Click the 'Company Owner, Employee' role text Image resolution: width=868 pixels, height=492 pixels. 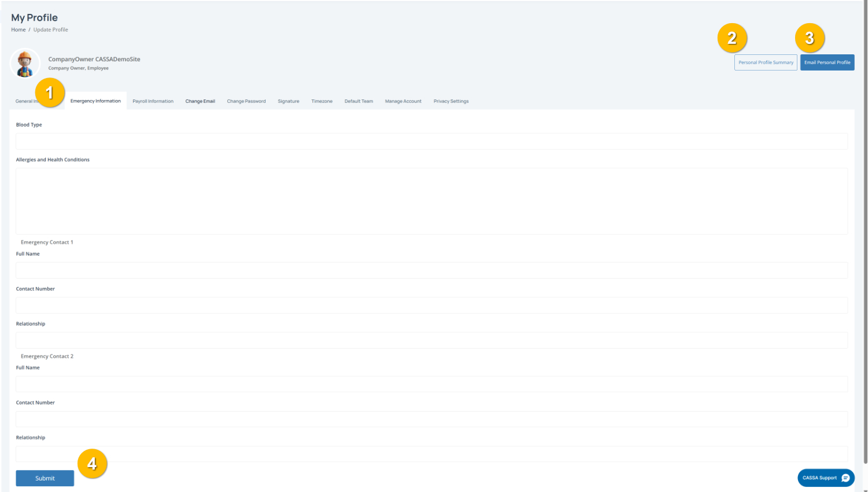tap(78, 68)
